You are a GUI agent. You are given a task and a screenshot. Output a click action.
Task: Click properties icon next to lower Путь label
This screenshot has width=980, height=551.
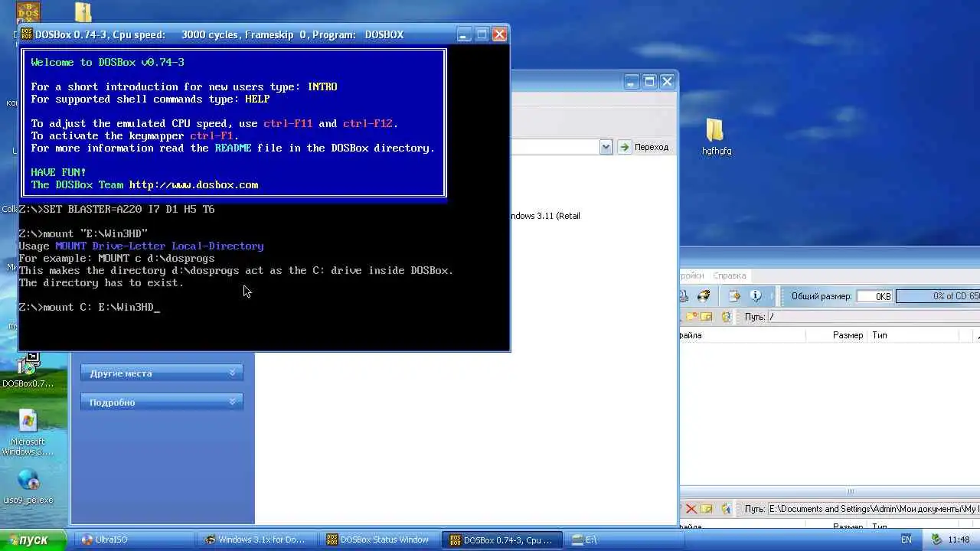pos(726,509)
